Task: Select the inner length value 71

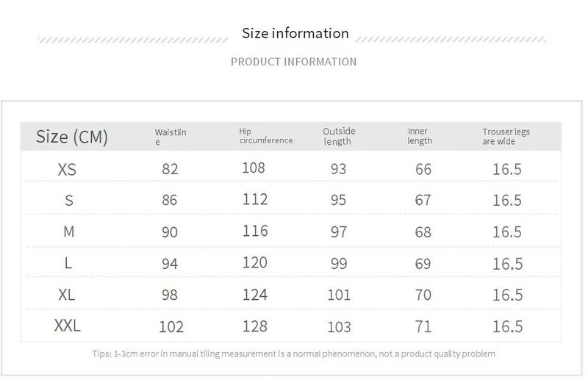Action: pyautogui.click(x=423, y=326)
